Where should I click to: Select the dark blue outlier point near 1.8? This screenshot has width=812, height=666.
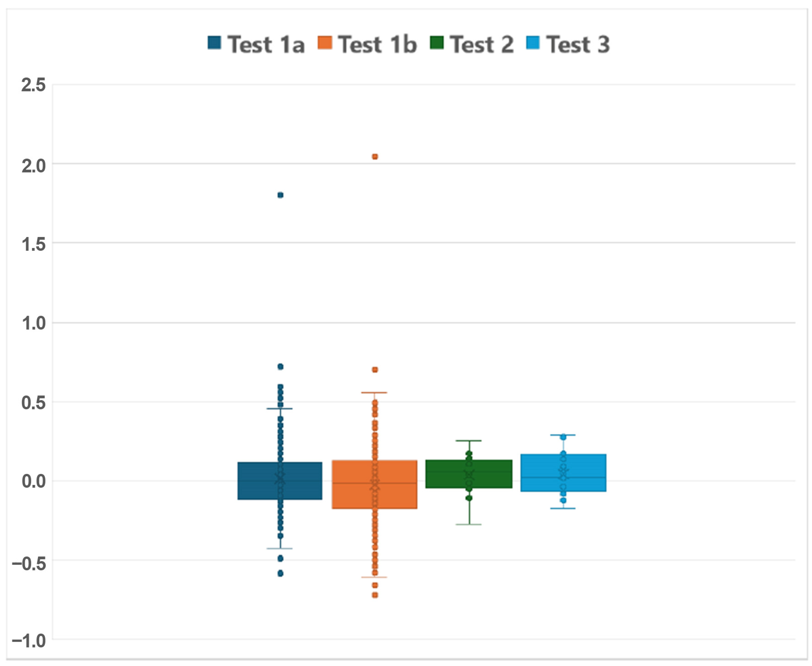(280, 195)
